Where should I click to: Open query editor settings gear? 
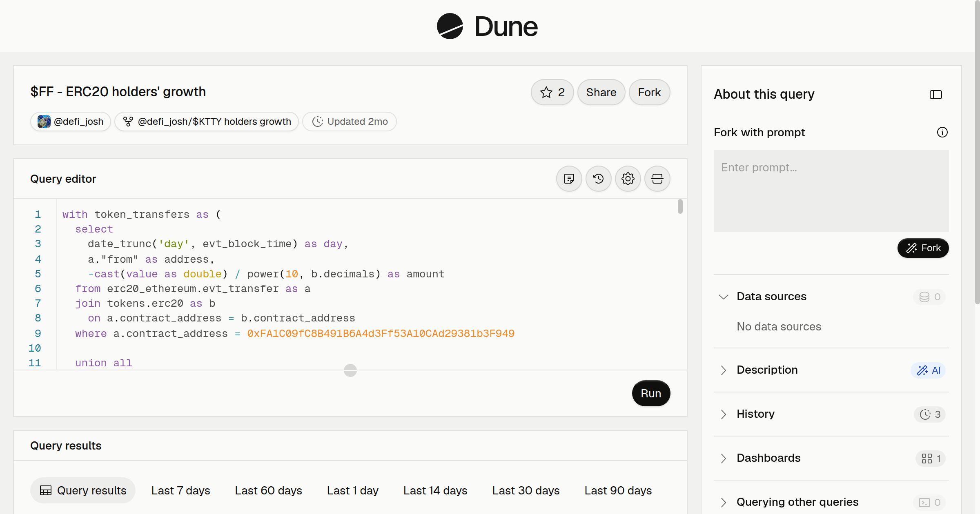click(628, 179)
